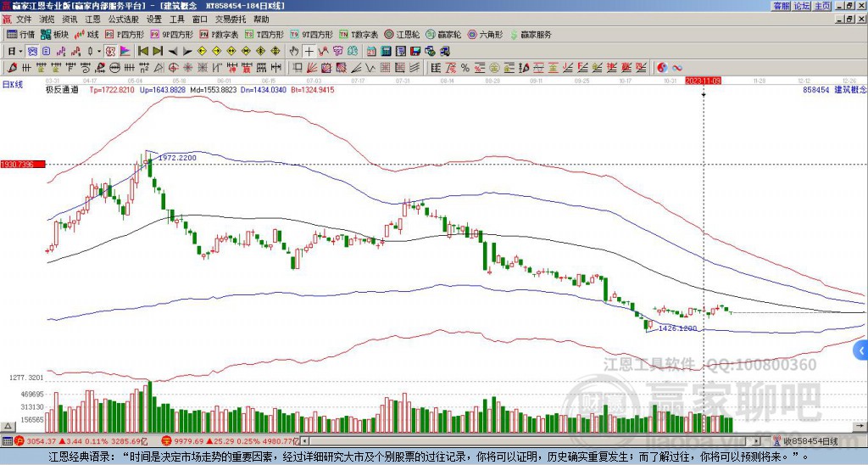The image size is (868, 465).
Task: Click horizontal scrollbar left arrow
Action: pos(304,441)
